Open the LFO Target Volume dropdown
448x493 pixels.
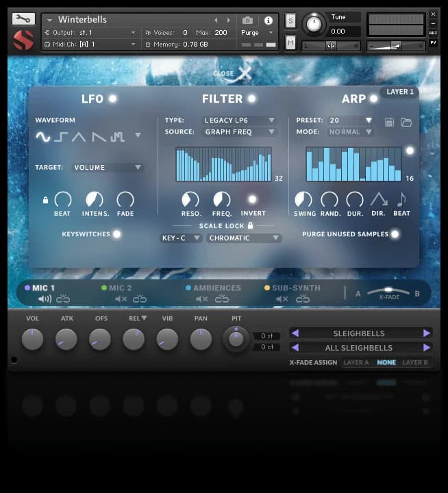coord(108,167)
